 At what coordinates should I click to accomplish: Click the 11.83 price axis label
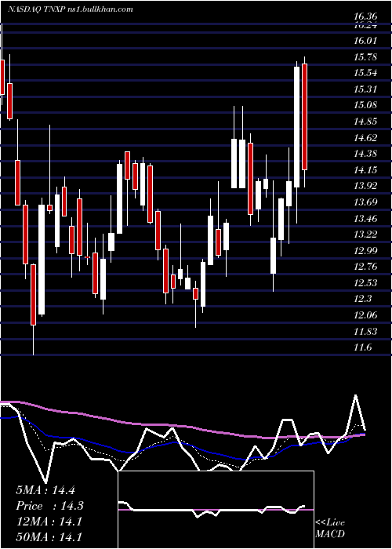click(x=365, y=332)
